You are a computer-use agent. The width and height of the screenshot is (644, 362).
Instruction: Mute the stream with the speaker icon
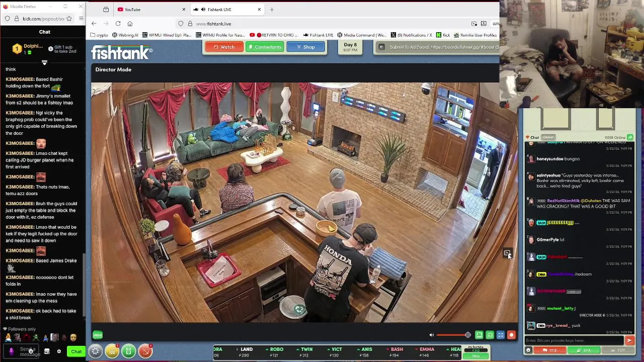431,335
